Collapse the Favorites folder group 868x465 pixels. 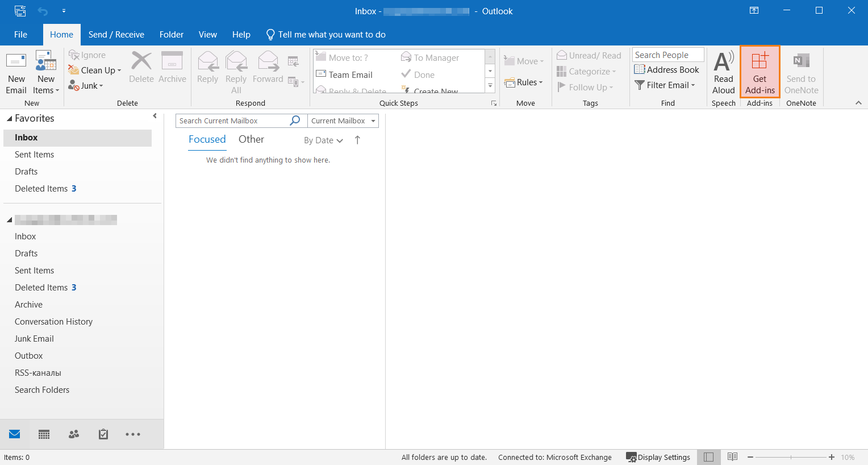click(10, 119)
